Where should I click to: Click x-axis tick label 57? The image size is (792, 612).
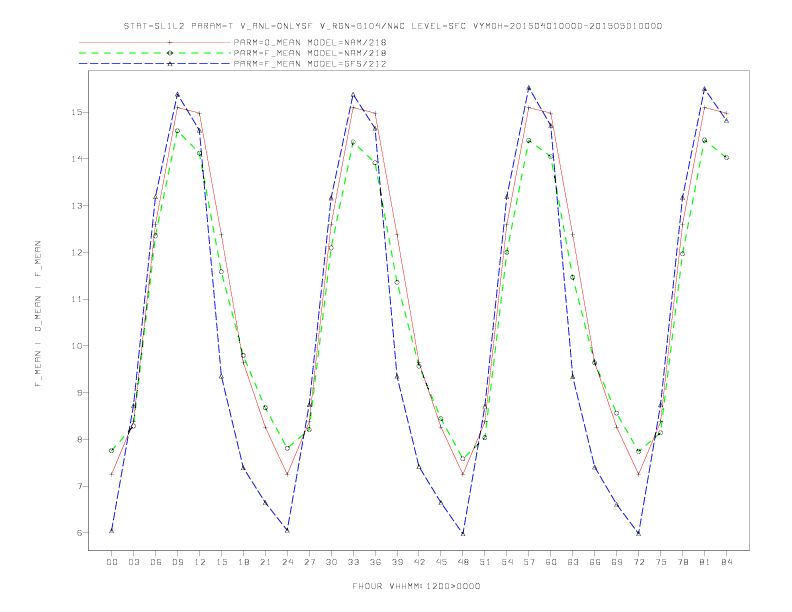(529, 562)
